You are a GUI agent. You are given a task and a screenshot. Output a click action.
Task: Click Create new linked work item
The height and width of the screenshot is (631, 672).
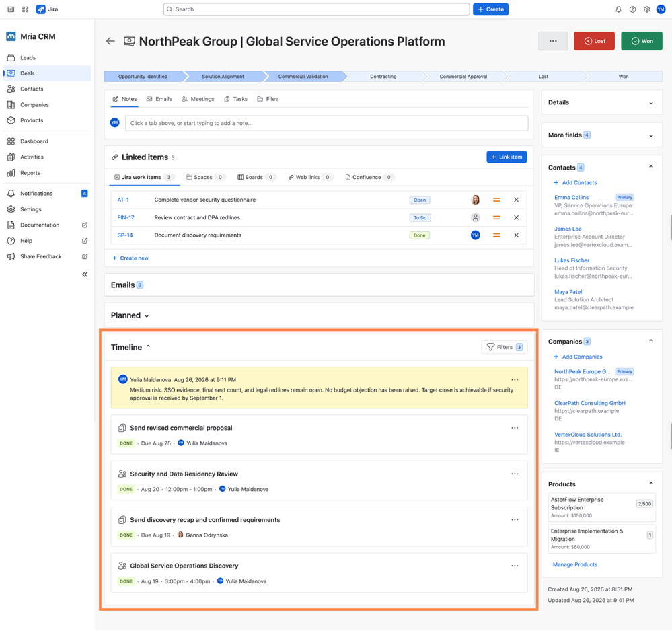[x=130, y=258]
